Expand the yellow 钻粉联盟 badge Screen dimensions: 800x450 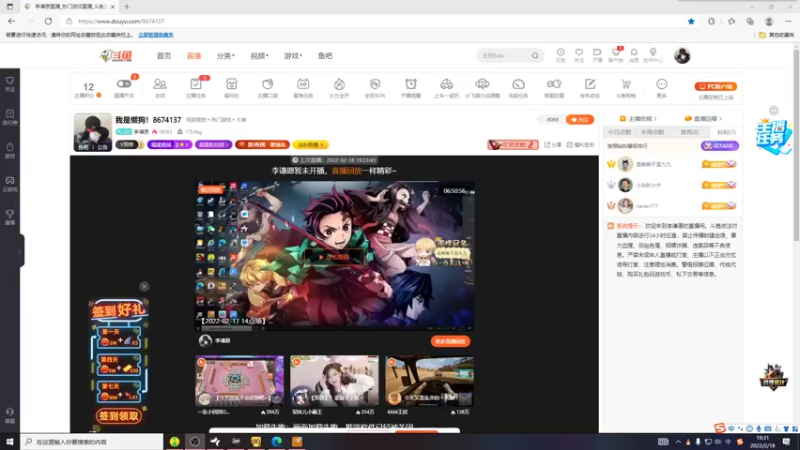(311, 145)
